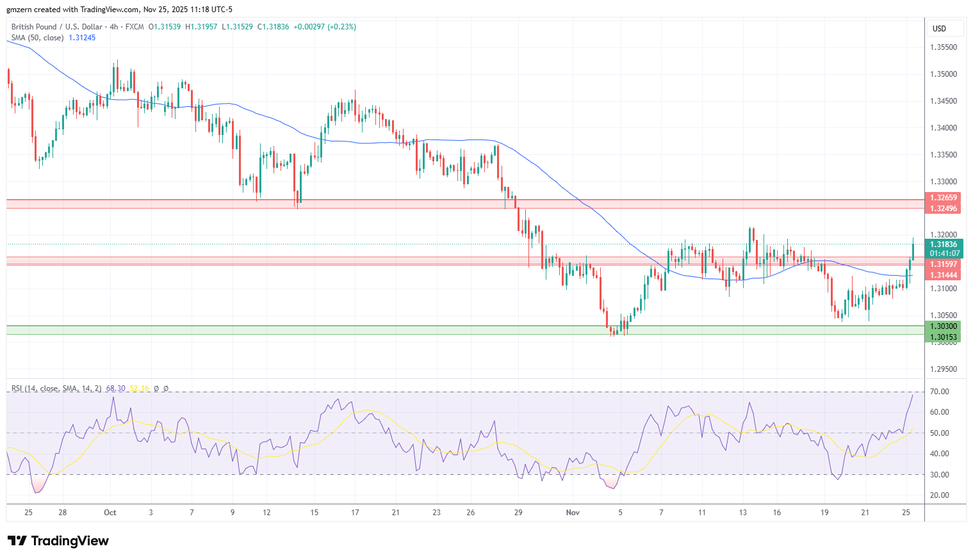Click the 1.31000 price axis label
The width and height of the screenshot is (973, 560).
pyautogui.click(x=944, y=289)
